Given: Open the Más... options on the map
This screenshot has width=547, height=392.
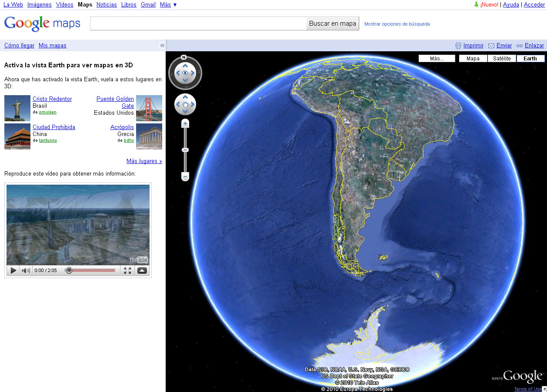Looking at the screenshot, I should [437, 58].
